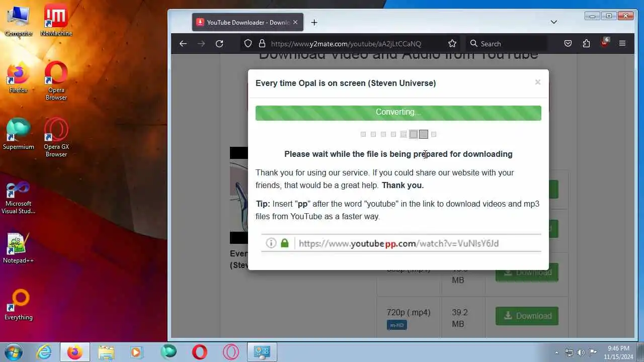
Task: Open the Firefox desktop shortcut
Action: coord(19,78)
